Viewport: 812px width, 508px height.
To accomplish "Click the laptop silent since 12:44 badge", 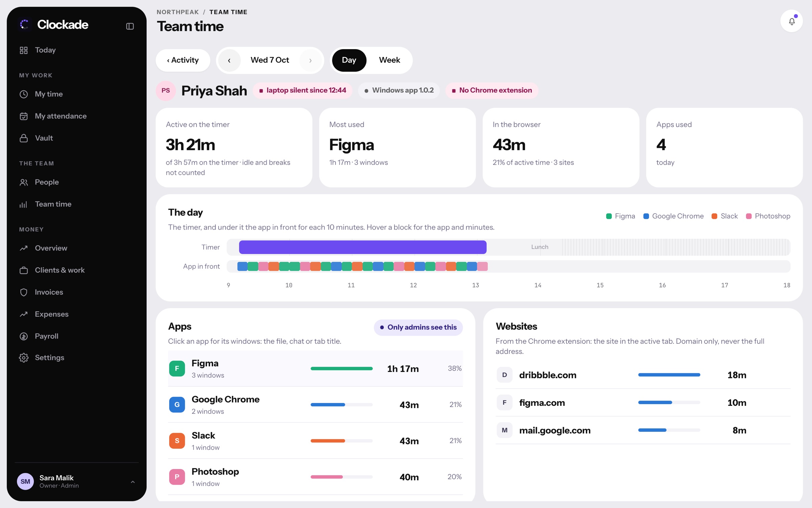I will 302,90.
